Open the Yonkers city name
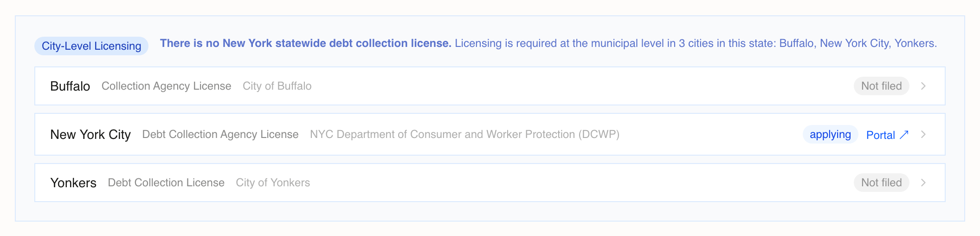 (x=73, y=183)
